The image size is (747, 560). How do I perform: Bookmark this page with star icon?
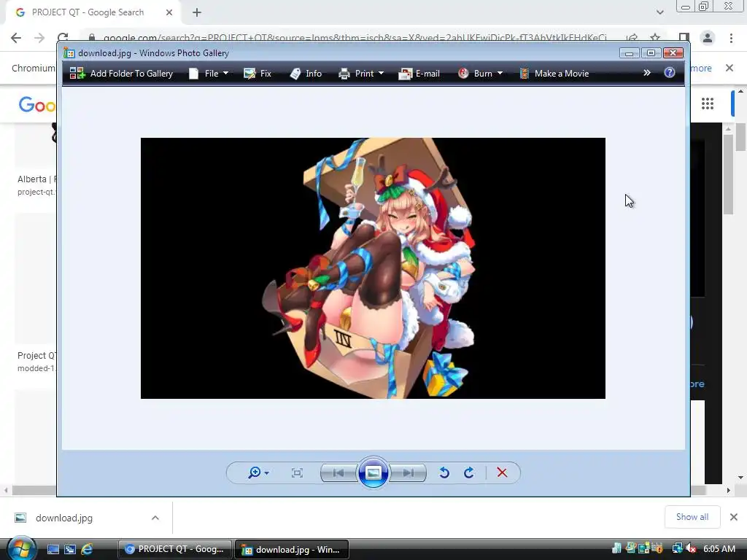655,38
